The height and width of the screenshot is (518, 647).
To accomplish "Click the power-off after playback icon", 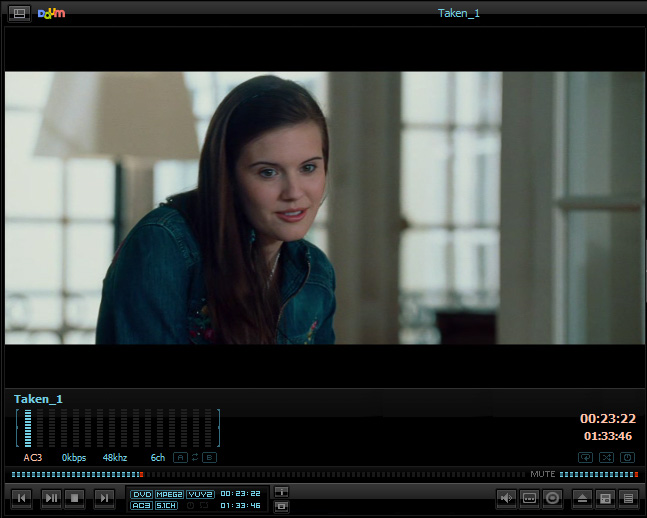I will point(628,457).
